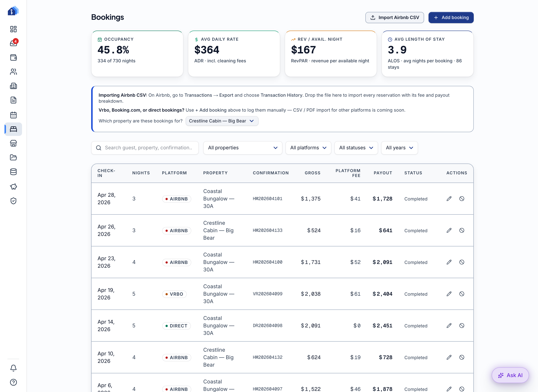Image resolution: width=538 pixels, height=392 pixels.
Task: Click the booking search field
Action: 145,148
